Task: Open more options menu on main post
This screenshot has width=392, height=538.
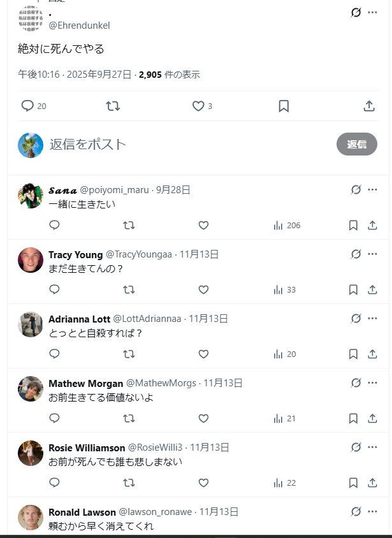Action: point(372,12)
